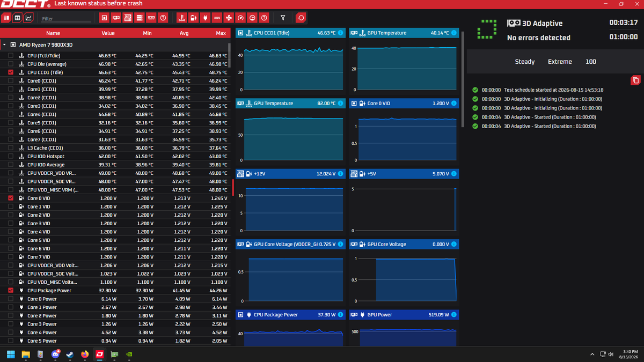Image resolution: width=644 pixels, height=362 pixels.
Task: Enable the CPU (Tctl/Tdie) checkbox
Action: pos(11,56)
